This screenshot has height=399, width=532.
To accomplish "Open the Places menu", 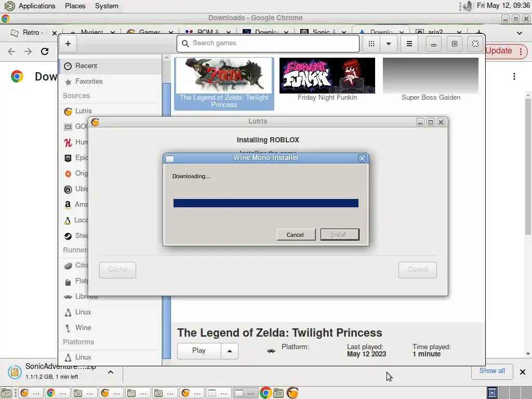I will (75, 6).
